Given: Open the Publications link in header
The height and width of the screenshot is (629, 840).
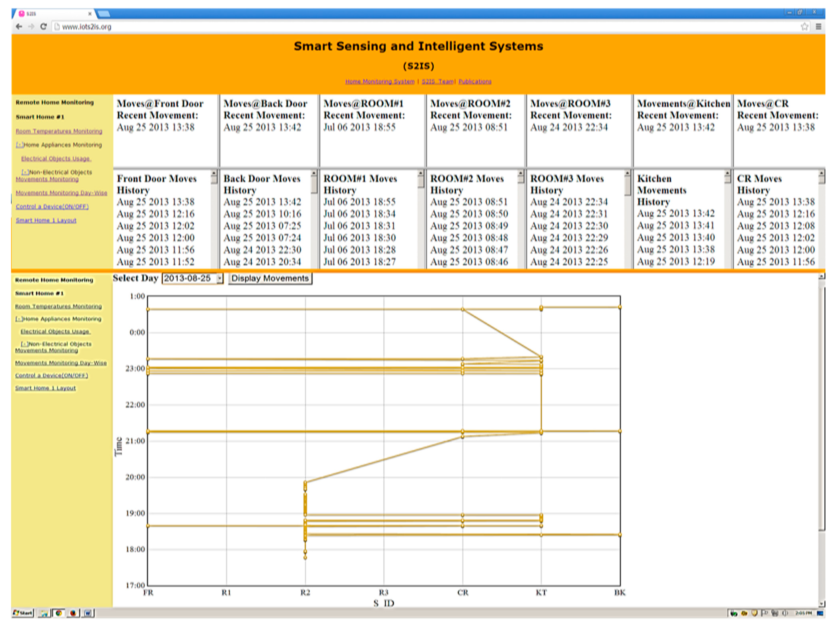Looking at the screenshot, I should pyautogui.click(x=475, y=81).
